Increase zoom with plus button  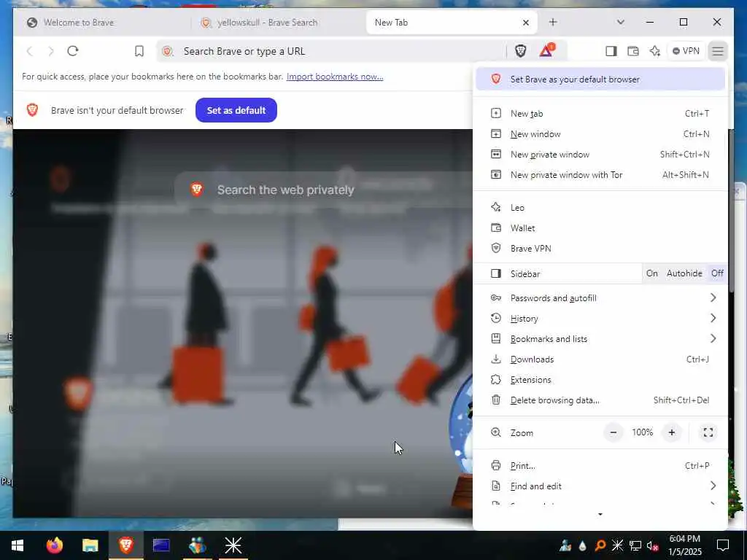click(x=672, y=432)
